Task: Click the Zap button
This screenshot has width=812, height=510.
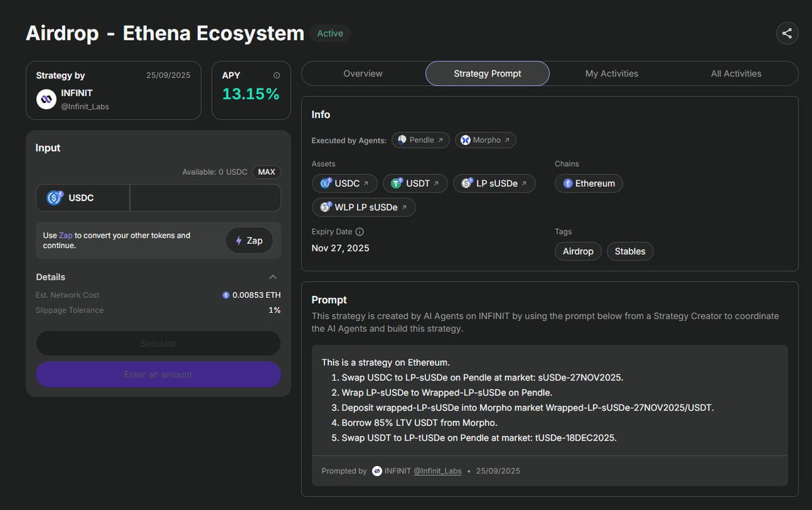Action: (249, 240)
